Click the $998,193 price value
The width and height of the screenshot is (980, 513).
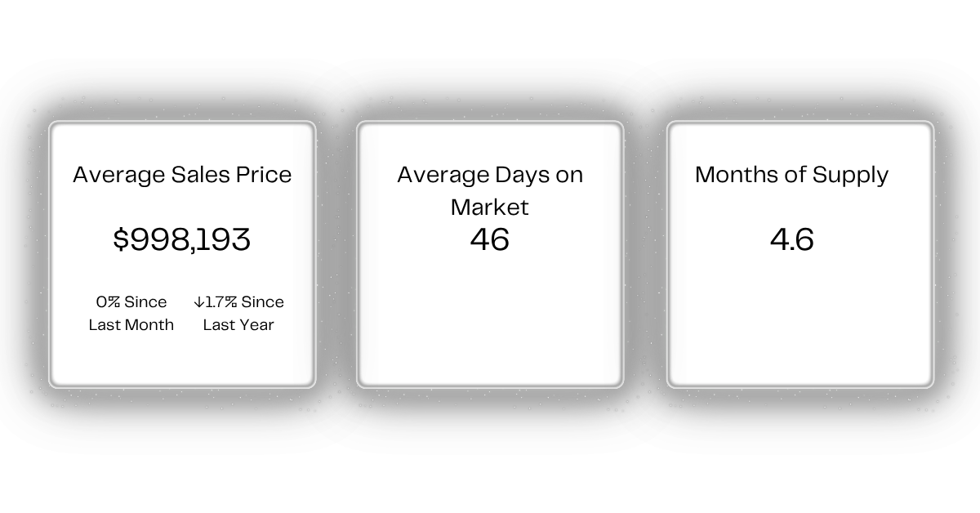point(182,239)
